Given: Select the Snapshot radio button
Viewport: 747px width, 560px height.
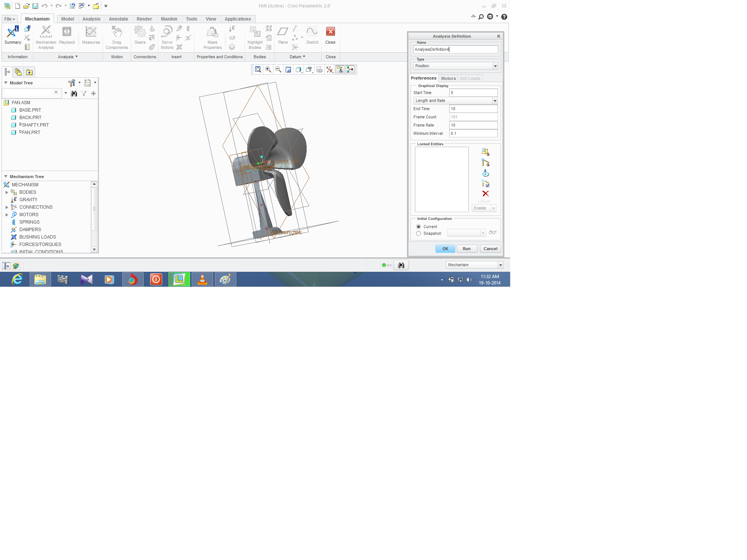Looking at the screenshot, I should (418, 233).
